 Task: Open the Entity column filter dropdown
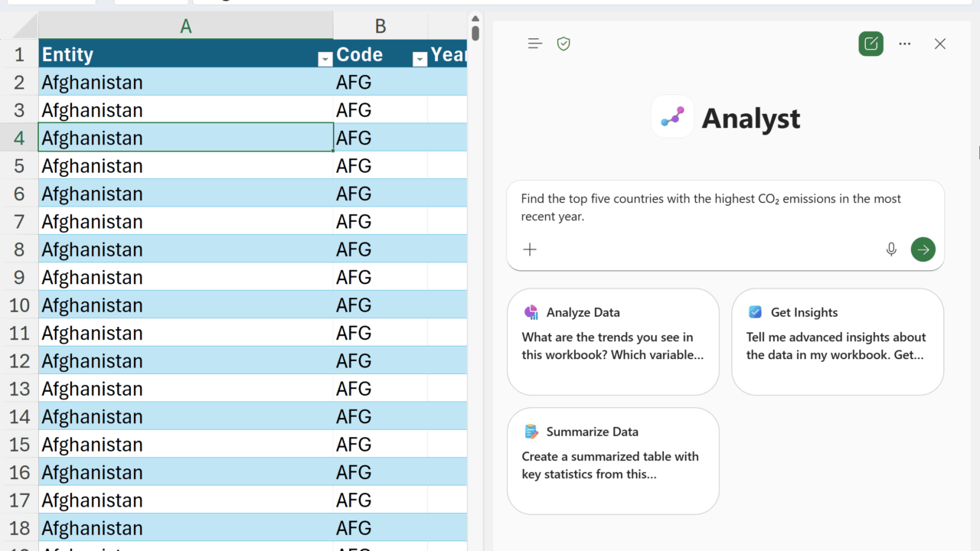(325, 59)
